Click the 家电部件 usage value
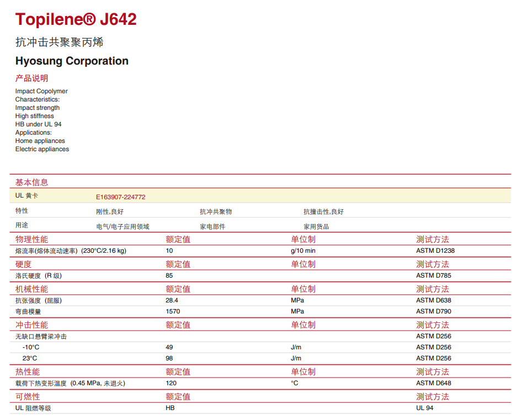The image size is (528, 420). click(x=212, y=227)
